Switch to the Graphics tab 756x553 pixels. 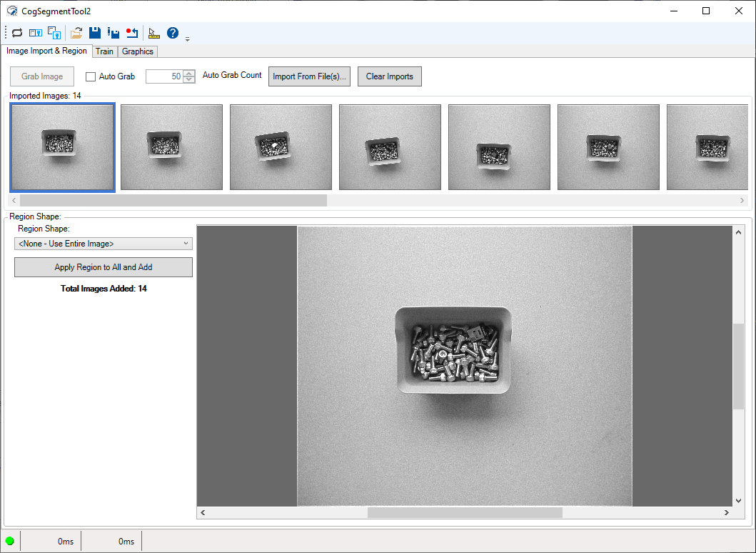(x=138, y=51)
